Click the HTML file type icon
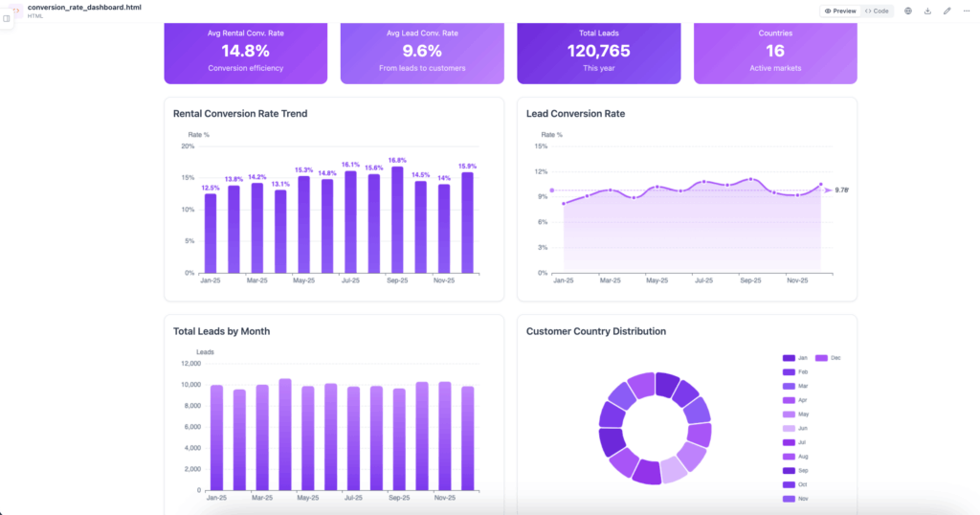Image resolution: width=980 pixels, height=515 pixels. point(16,11)
